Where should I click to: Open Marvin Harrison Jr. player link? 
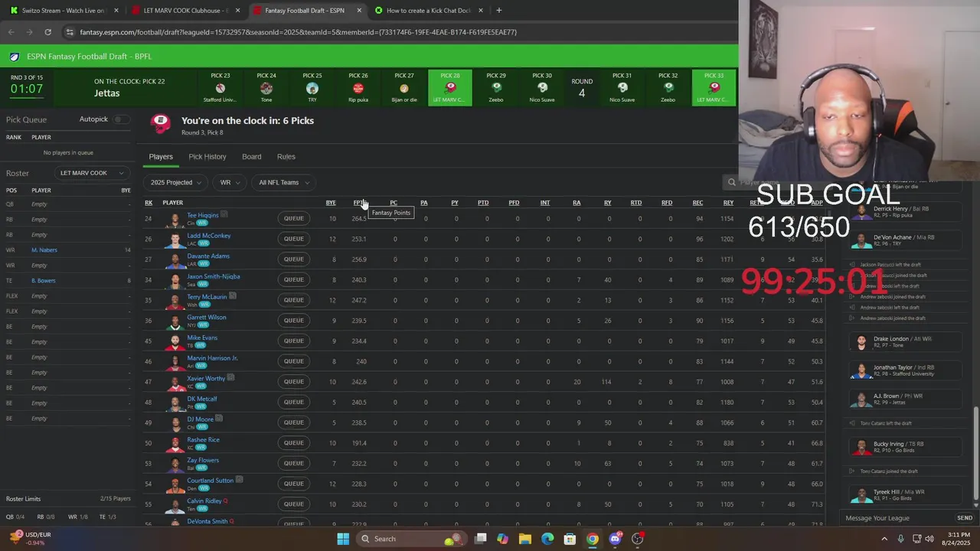point(212,358)
